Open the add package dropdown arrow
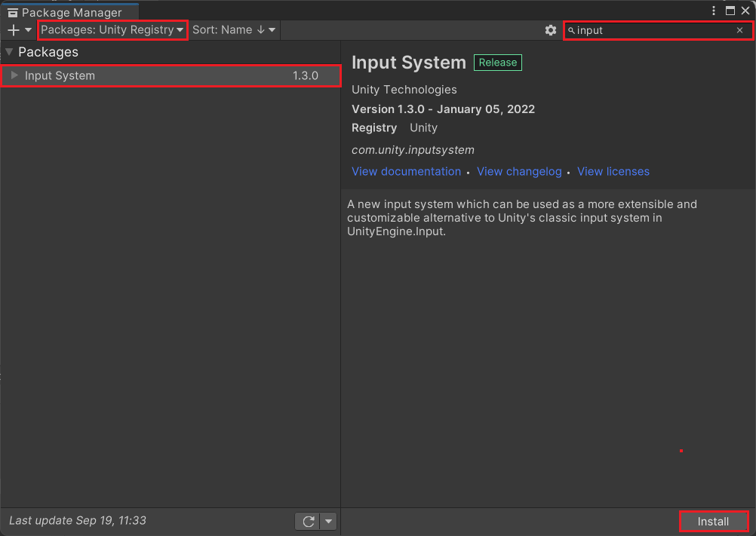 (29, 30)
